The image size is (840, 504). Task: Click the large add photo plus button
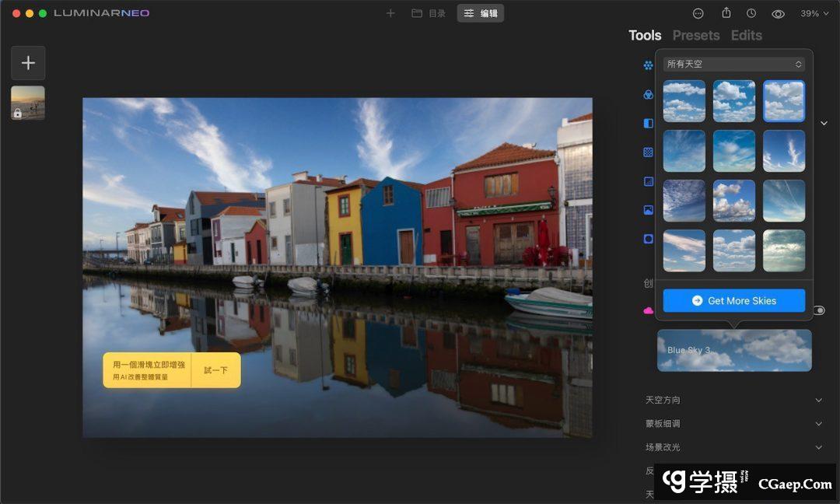click(x=28, y=63)
